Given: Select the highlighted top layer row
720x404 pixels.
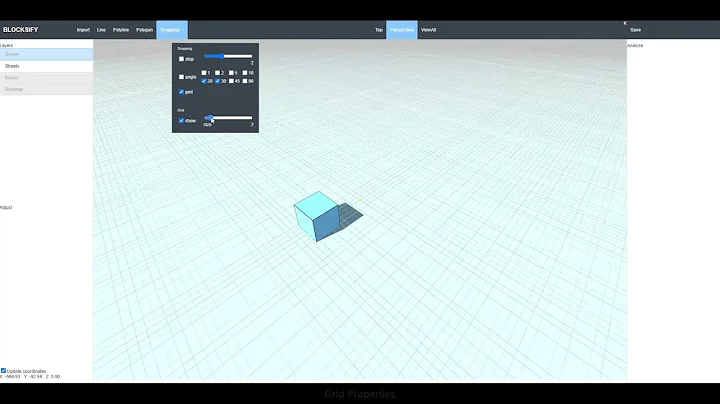Looking at the screenshot, I should click(46, 54).
